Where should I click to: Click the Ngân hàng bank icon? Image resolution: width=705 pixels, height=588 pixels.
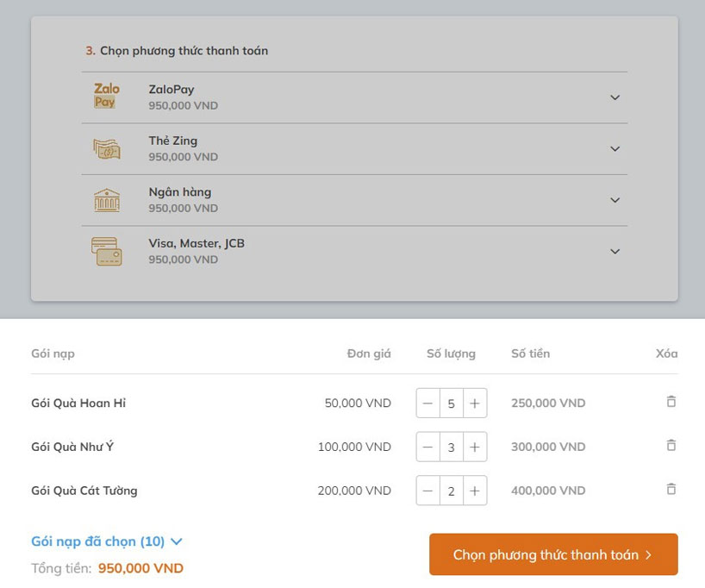pyautogui.click(x=107, y=200)
